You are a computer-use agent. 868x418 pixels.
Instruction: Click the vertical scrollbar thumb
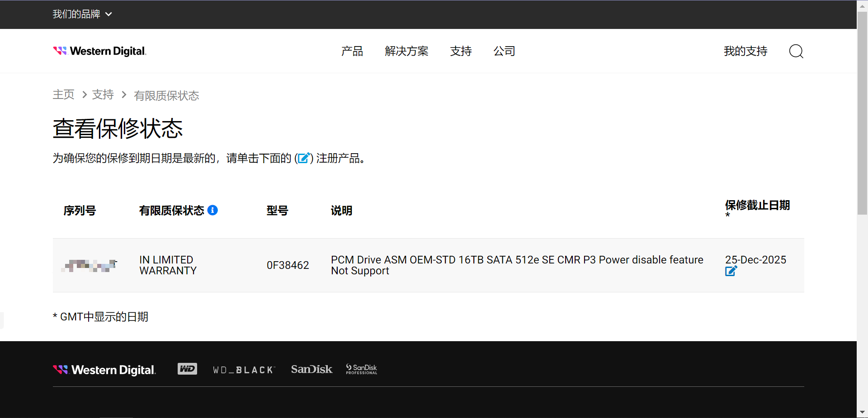(x=862, y=113)
